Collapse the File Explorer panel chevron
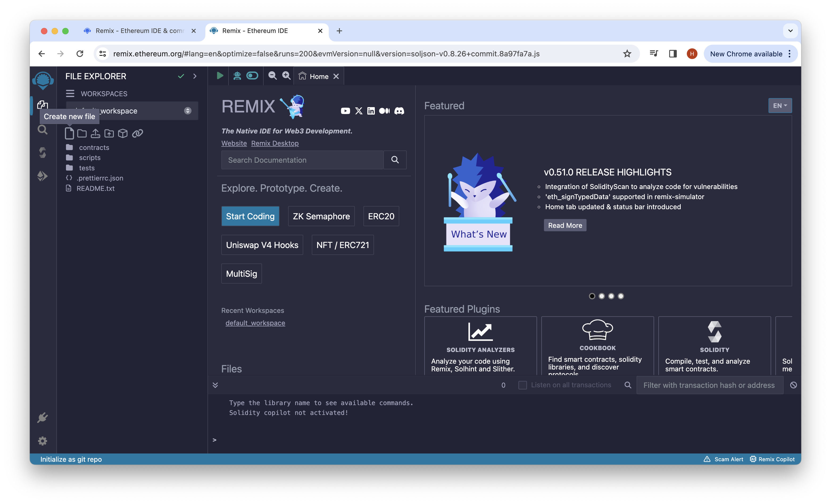This screenshot has width=831, height=504. point(195,76)
